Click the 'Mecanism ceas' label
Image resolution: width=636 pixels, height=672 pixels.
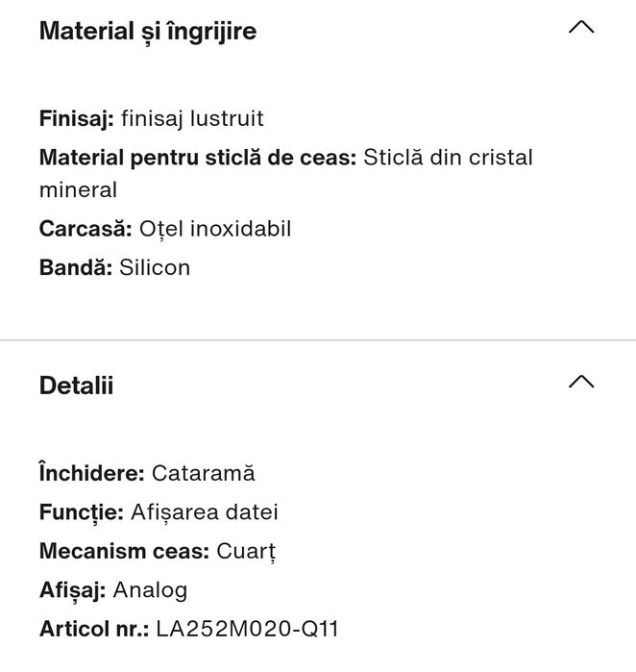click(124, 552)
